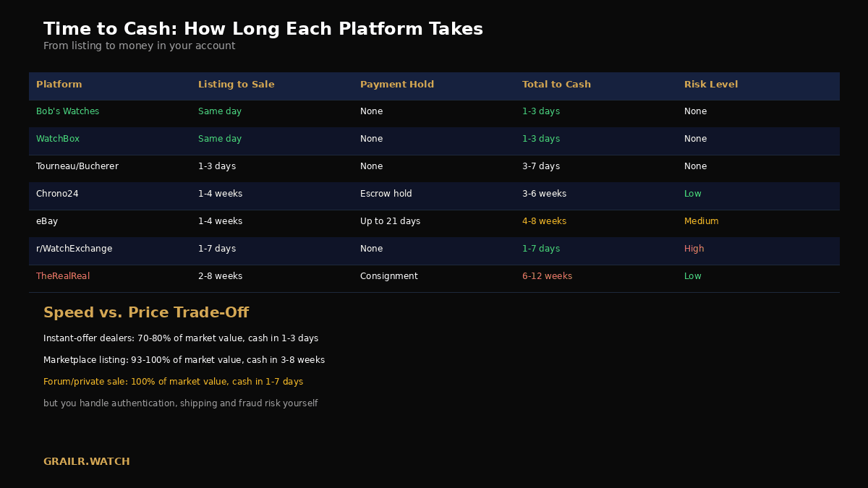Viewport: 868px width, 488px height.
Task: Select the 'eBay' platform cell
Action: pos(47,221)
